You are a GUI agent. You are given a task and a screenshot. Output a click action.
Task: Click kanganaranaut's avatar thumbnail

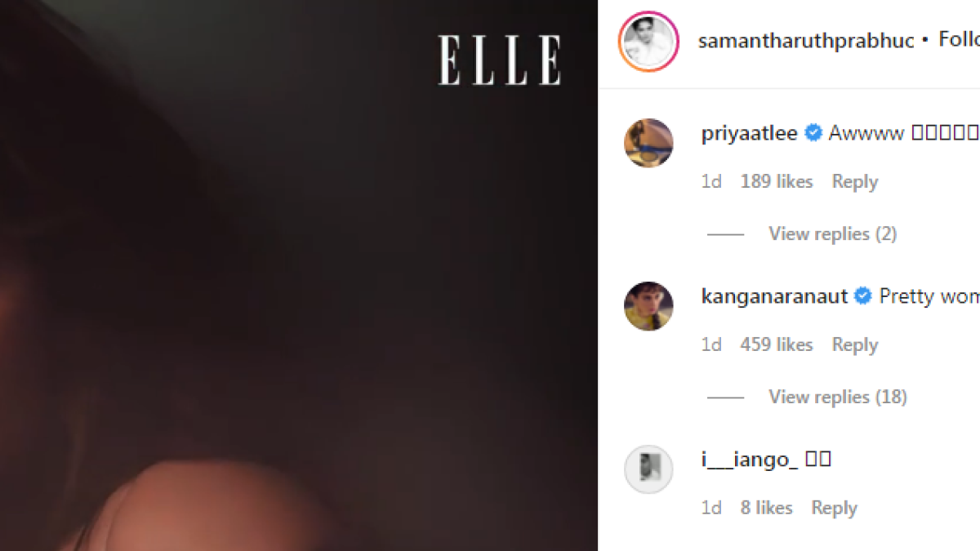click(648, 306)
